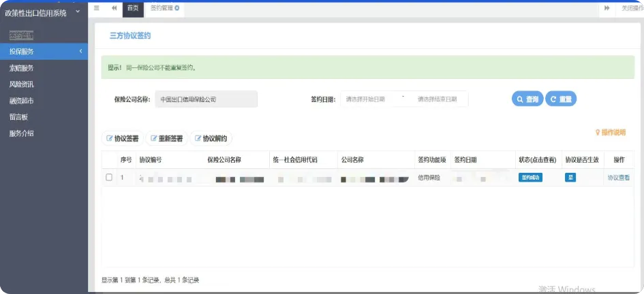
Task: Click the 保险公司名称 column header
Action: [224, 160]
